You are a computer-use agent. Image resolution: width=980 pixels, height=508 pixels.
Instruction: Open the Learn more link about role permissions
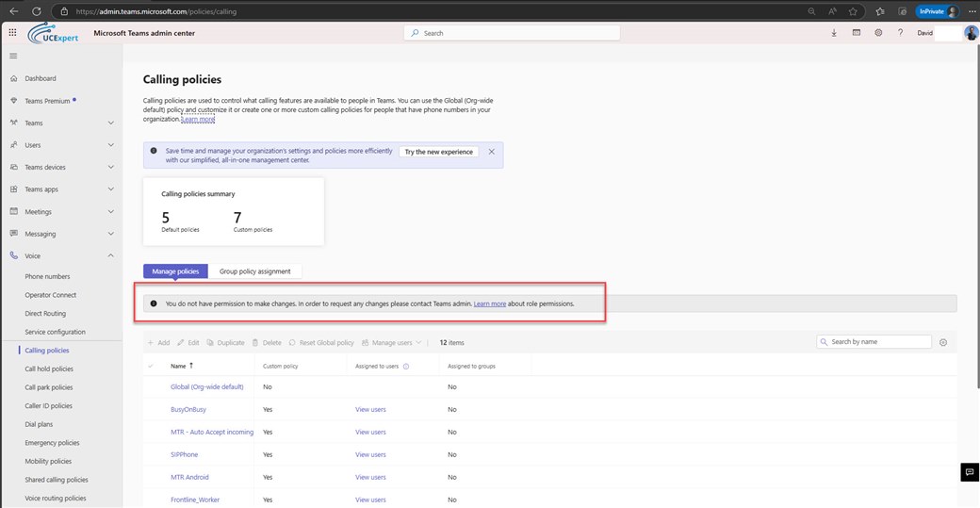[489, 303]
